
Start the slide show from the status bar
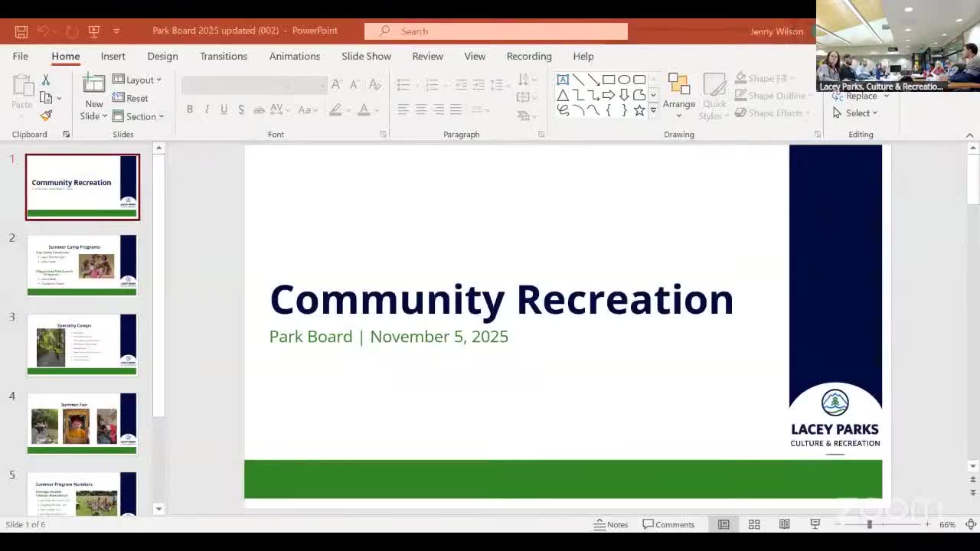point(815,524)
